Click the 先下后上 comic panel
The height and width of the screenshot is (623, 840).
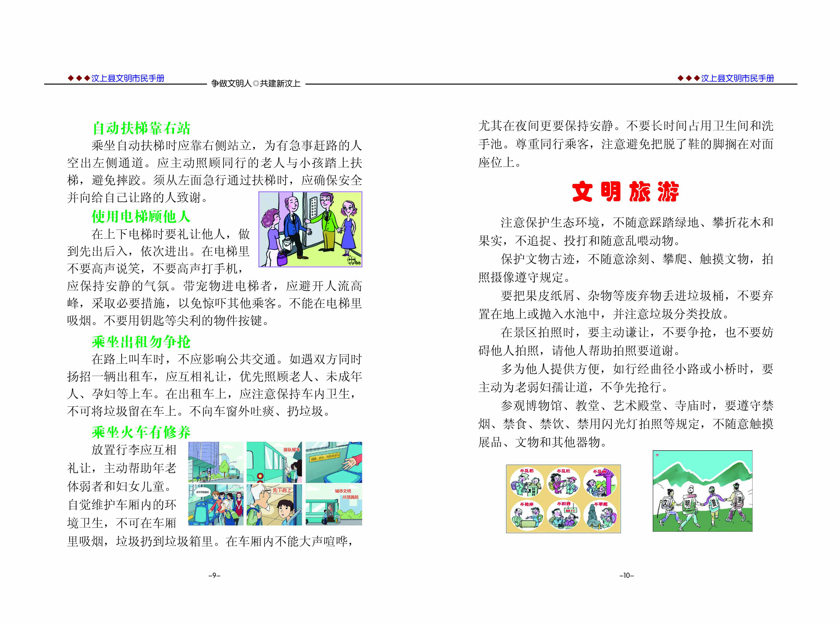tap(274, 505)
